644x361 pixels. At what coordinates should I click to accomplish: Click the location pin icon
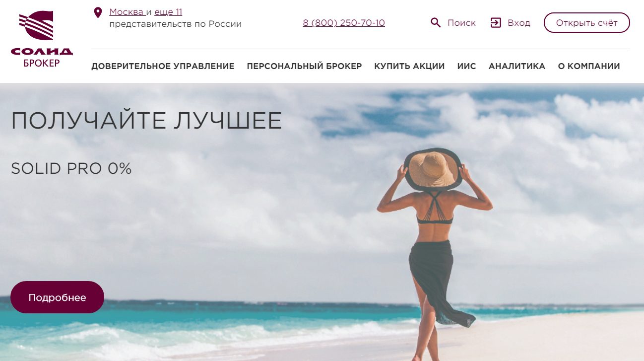coord(98,12)
